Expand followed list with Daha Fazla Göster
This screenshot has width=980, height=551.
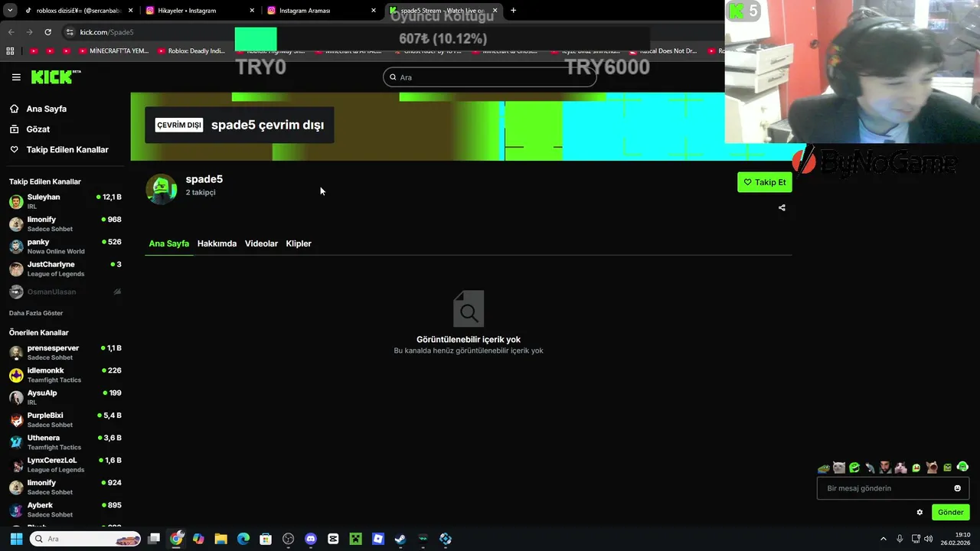[36, 313]
